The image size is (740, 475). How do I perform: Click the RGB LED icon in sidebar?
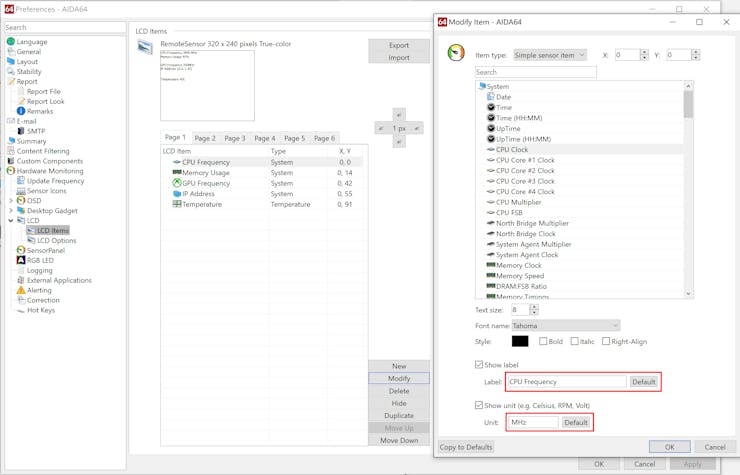pyautogui.click(x=21, y=260)
